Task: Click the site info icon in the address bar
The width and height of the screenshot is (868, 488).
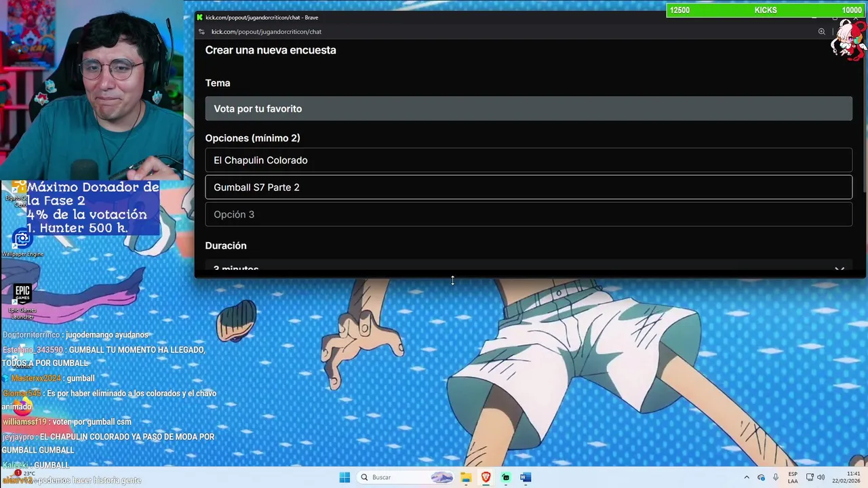Action: (201, 32)
